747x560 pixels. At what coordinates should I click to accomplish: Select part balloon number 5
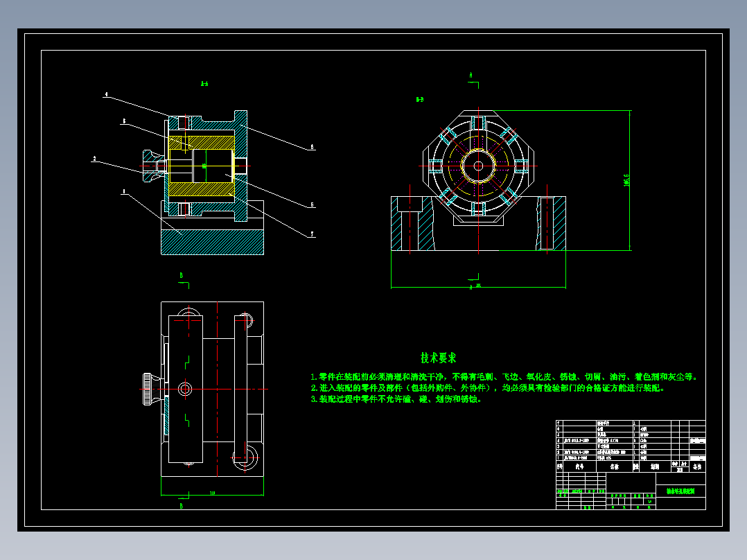tap(312, 205)
